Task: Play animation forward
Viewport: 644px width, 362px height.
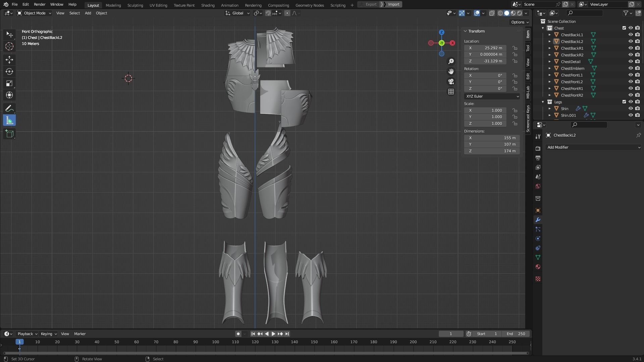Action: coord(273,334)
